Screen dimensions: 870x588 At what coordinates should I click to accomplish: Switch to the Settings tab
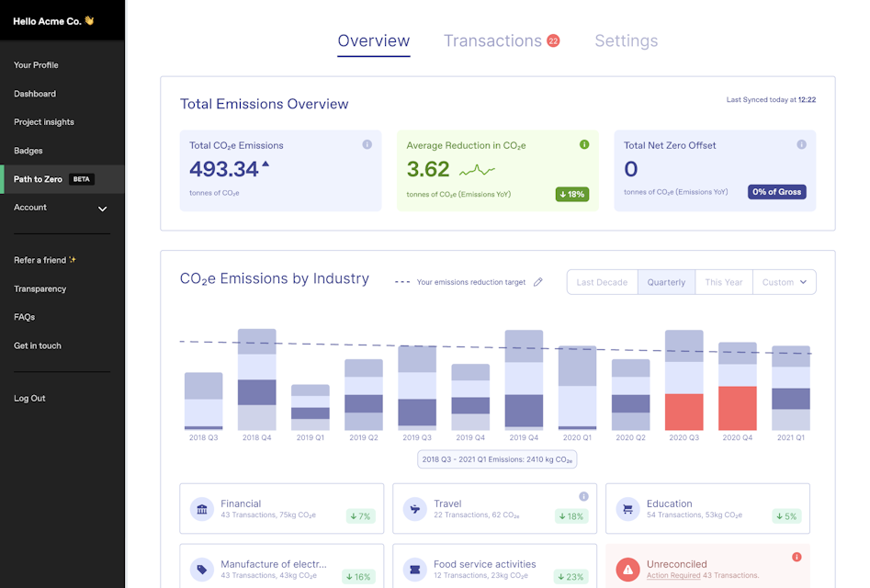[626, 40]
